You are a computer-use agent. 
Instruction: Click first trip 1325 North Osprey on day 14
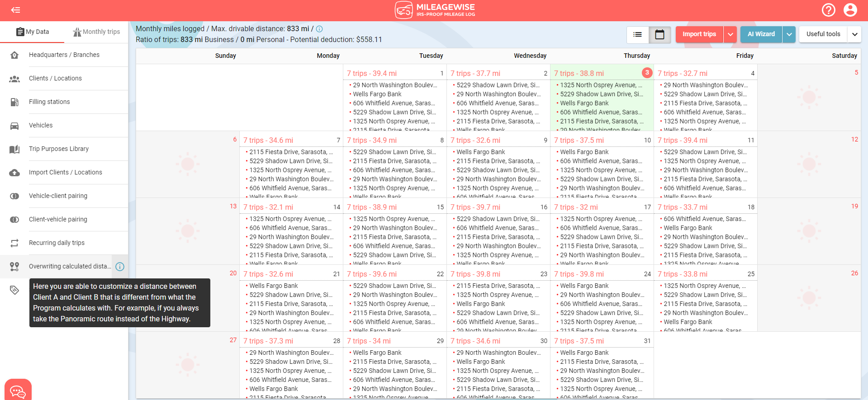click(x=290, y=219)
